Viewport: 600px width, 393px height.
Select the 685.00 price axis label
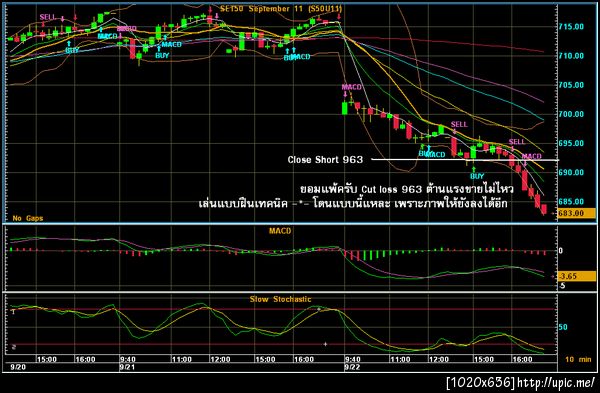[x=571, y=201]
